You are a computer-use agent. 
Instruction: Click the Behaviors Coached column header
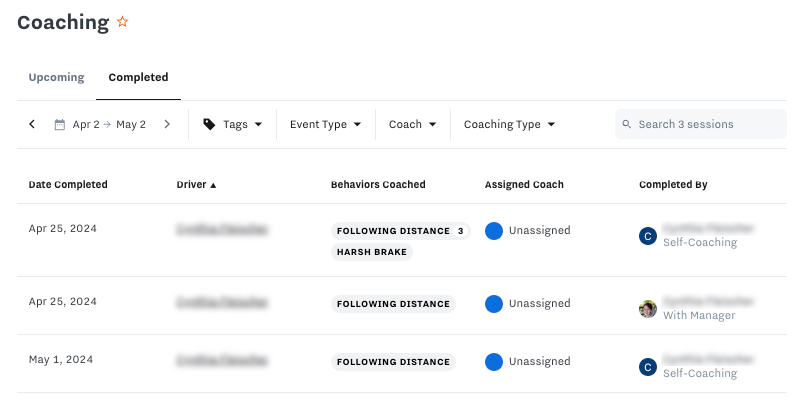pyautogui.click(x=378, y=185)
